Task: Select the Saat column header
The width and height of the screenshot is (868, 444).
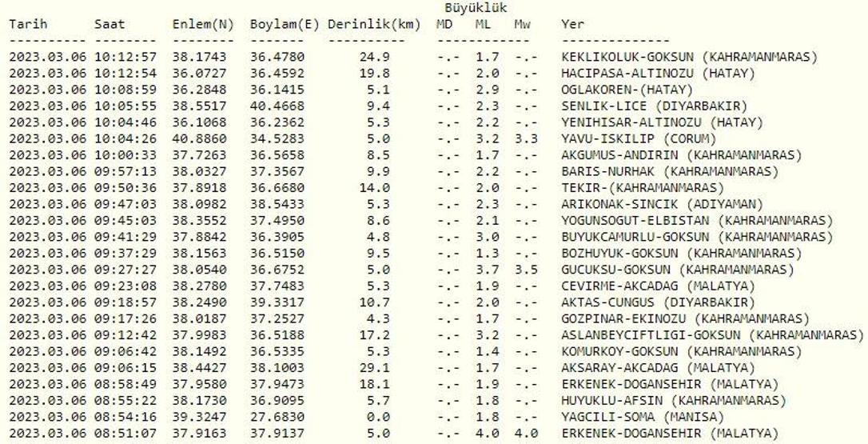Action: tap(109, 24)
